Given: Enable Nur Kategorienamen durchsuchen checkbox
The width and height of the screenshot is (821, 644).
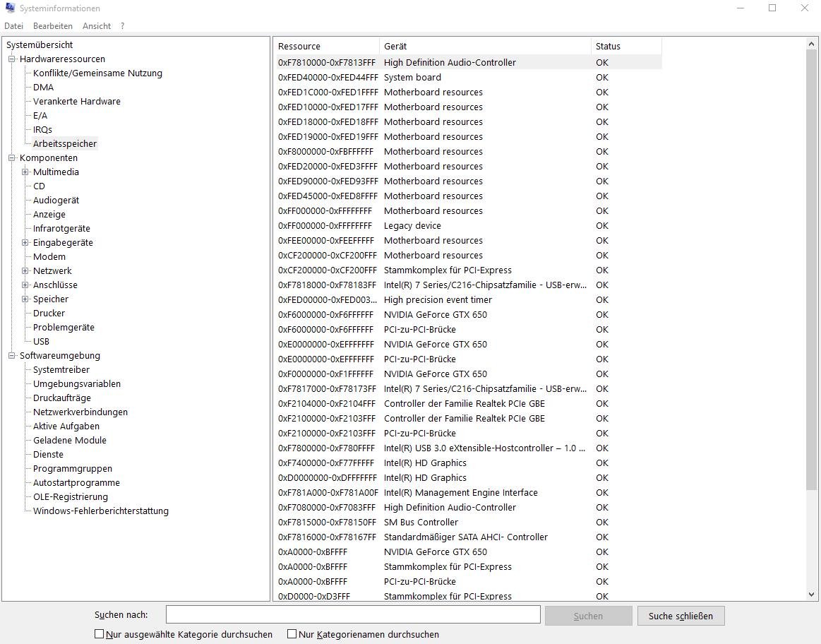Looking at the screenshot, I should click(292, 634).
